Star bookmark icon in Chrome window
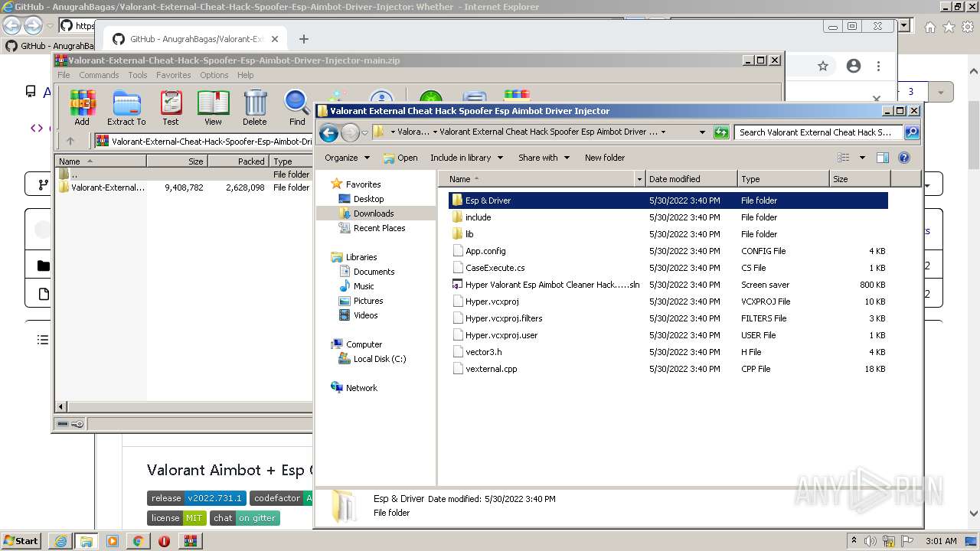 click(x=823, y=67)
